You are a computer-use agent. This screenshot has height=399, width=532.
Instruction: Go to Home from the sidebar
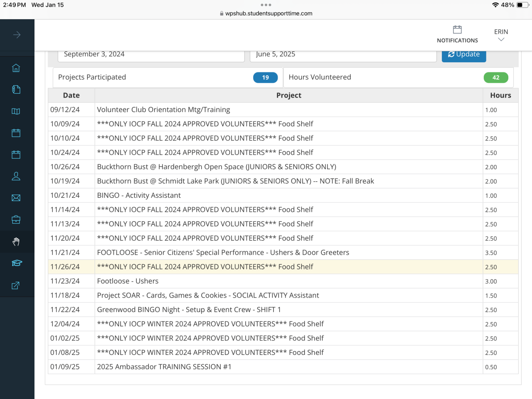pos(16,68)
